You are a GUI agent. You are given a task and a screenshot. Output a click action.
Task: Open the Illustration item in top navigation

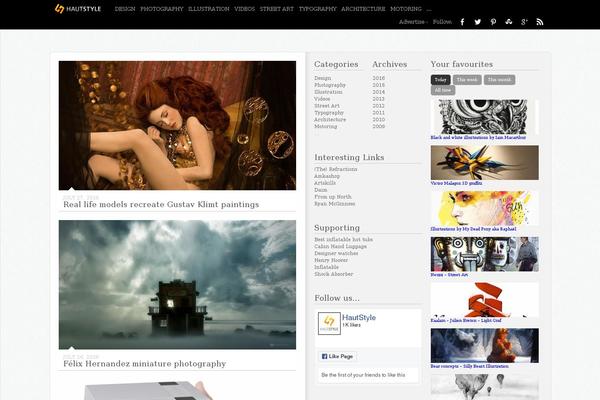(x=209, y=9)
